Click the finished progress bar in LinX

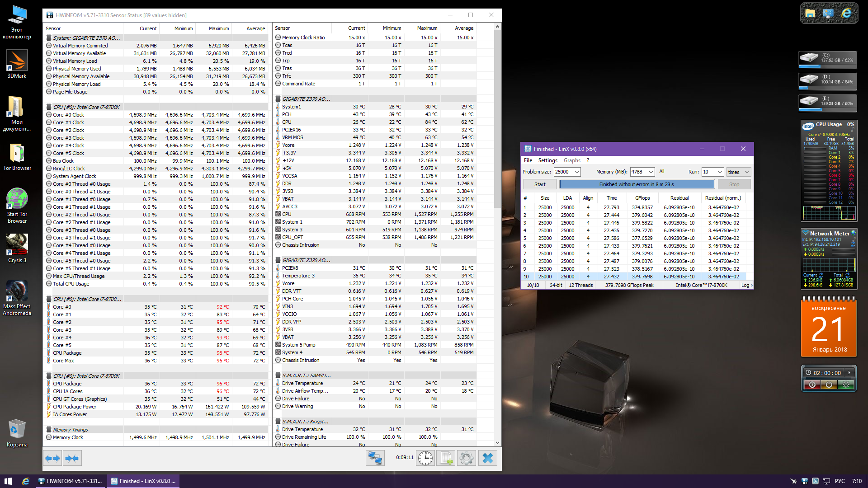click(637, 184)
